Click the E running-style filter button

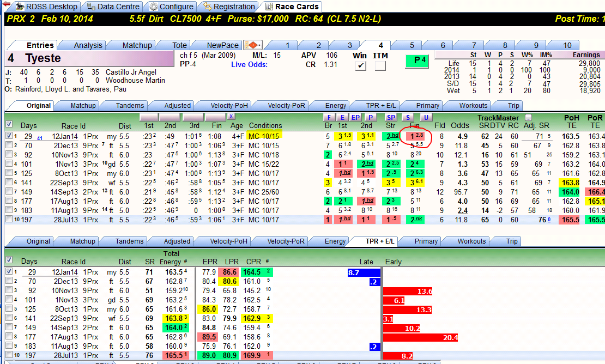coord(342,118)
